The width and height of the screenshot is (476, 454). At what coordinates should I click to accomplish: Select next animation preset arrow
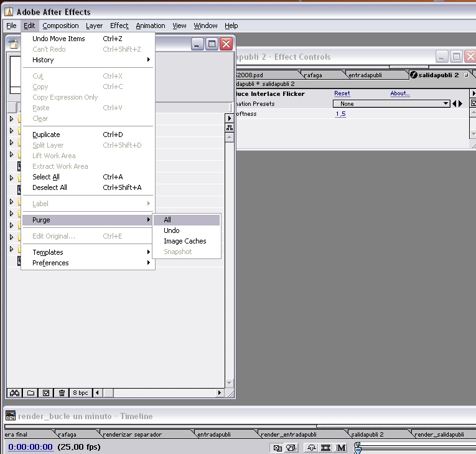tap(460, 103)
